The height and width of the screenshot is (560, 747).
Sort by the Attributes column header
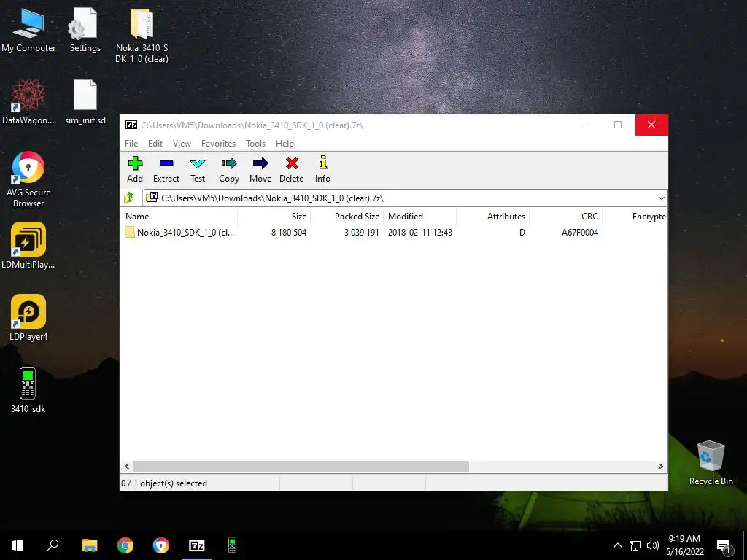click(x=492, y=216)
